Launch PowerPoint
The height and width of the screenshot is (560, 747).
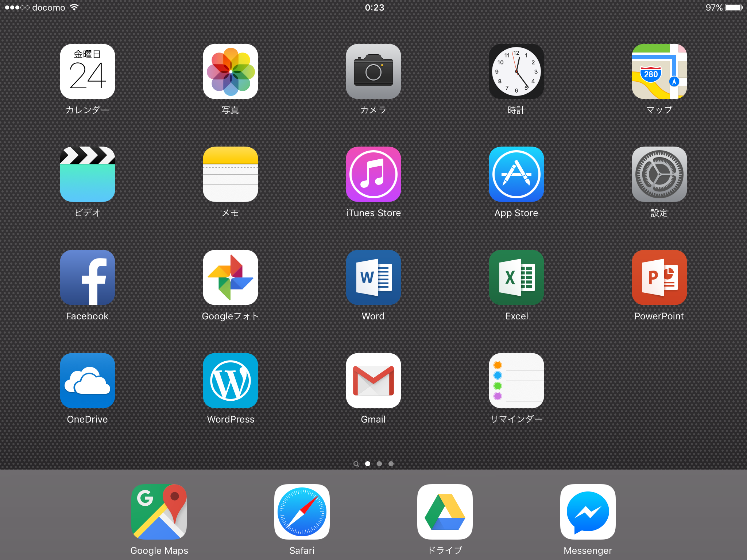coord(659,277)
